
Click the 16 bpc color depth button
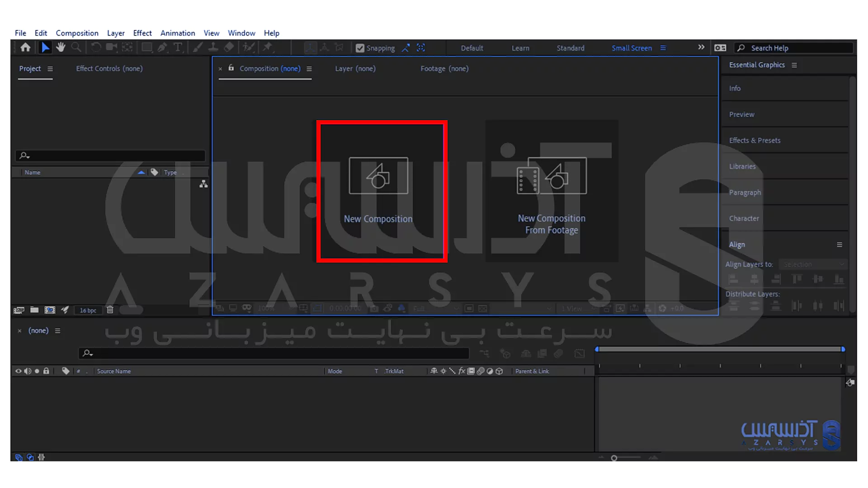[88, 310]
